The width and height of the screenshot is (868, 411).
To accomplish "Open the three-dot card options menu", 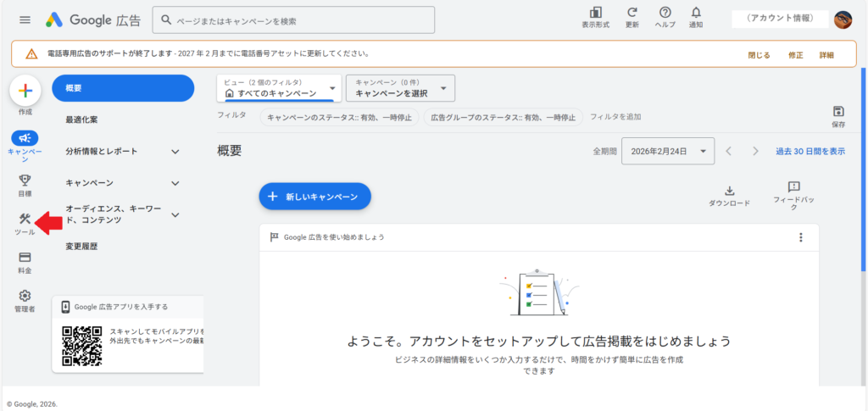I will [800, 237].
